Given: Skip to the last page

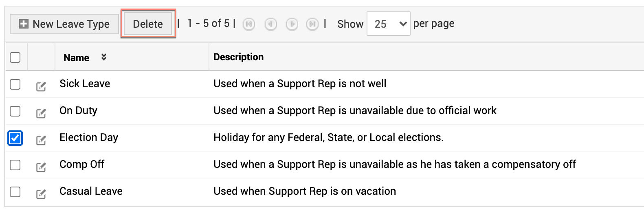Looking at the screenshot, I should click(312, 24).
